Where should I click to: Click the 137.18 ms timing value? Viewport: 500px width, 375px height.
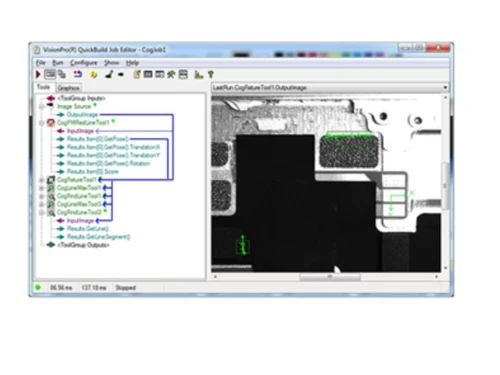[x=94, y=287]
